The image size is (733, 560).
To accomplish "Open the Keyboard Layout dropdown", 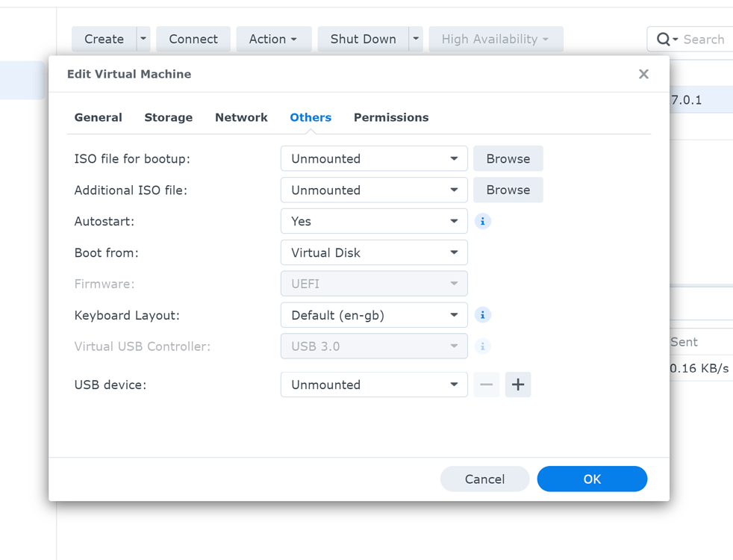I will [x=373, y=314].
